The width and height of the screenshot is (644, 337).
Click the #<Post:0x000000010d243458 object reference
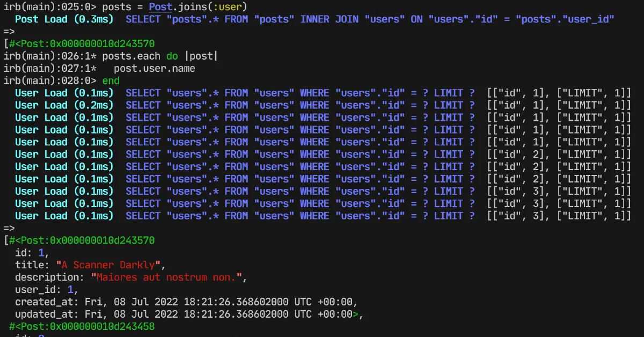tap(82, 326)
